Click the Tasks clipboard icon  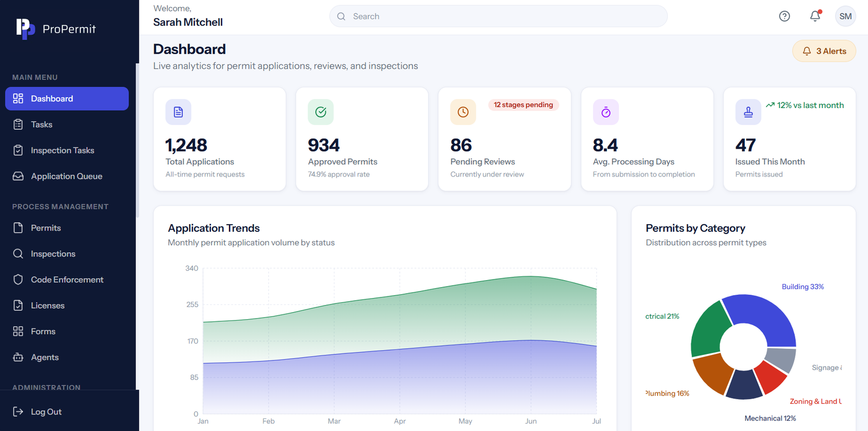[18, 124]
